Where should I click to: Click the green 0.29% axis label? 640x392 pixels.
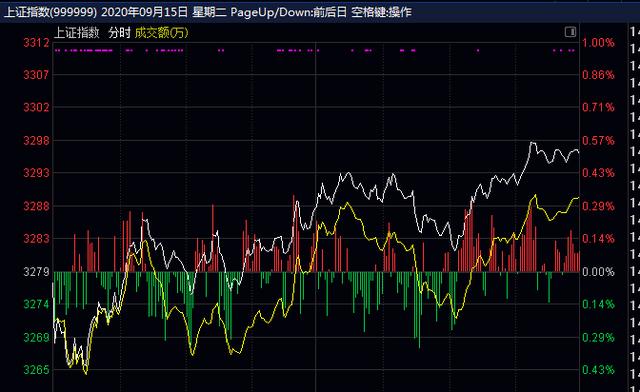598,338
